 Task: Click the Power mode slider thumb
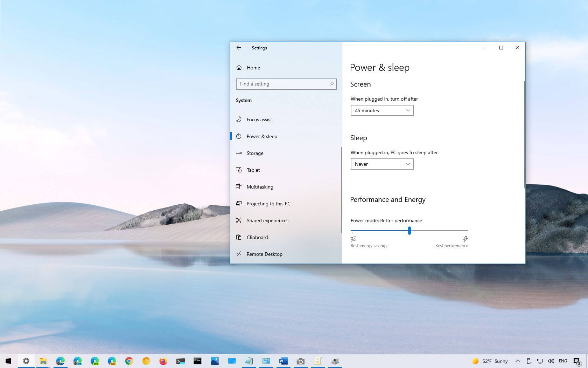[409, 231]
